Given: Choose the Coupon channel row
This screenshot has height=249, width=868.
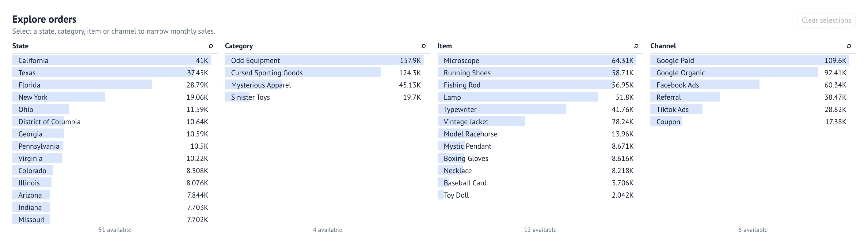Looking at the screenshot, I should 749,122.
